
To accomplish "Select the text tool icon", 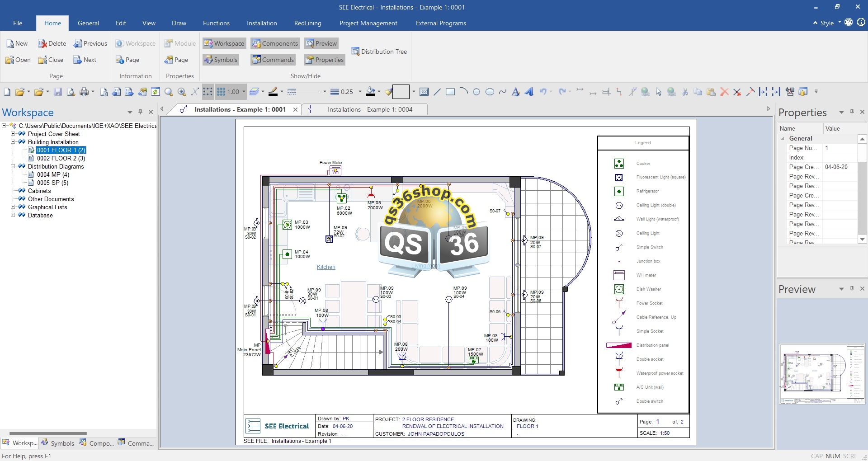I will pos(515,92).
